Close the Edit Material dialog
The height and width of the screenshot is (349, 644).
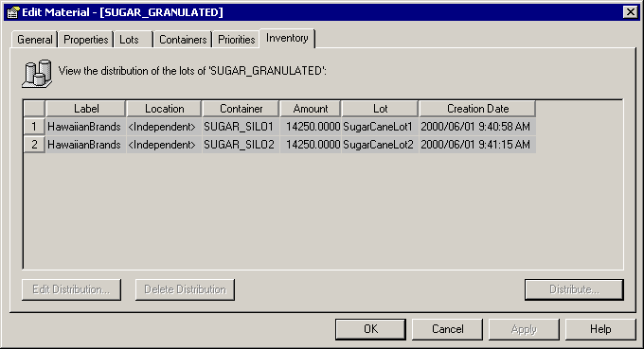coord(630,12)
